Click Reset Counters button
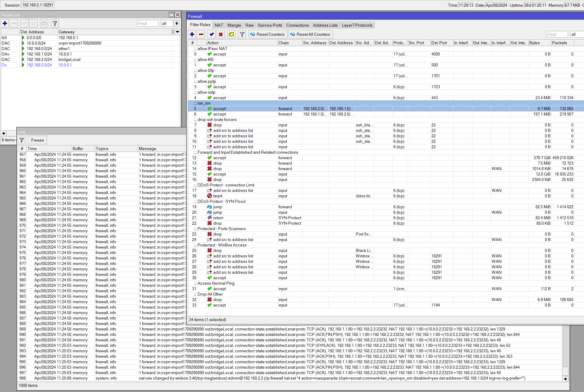The width and height of the screenshot is (584, 392). (268, 34)
